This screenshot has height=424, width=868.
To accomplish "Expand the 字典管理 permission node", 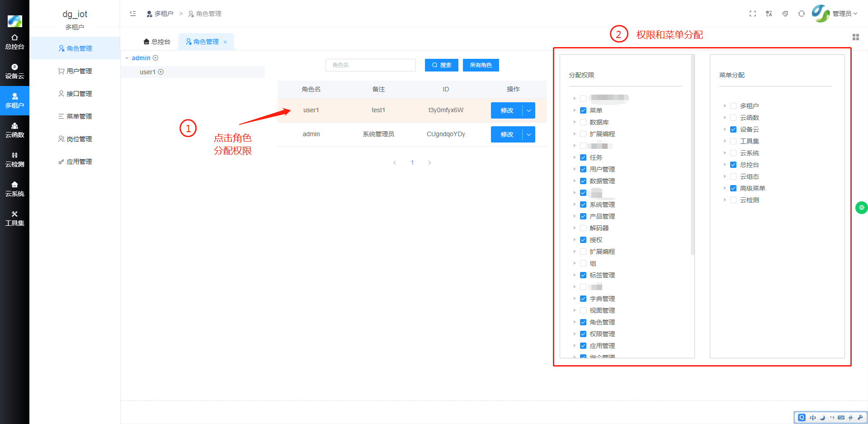I will [x=575, y=299].
